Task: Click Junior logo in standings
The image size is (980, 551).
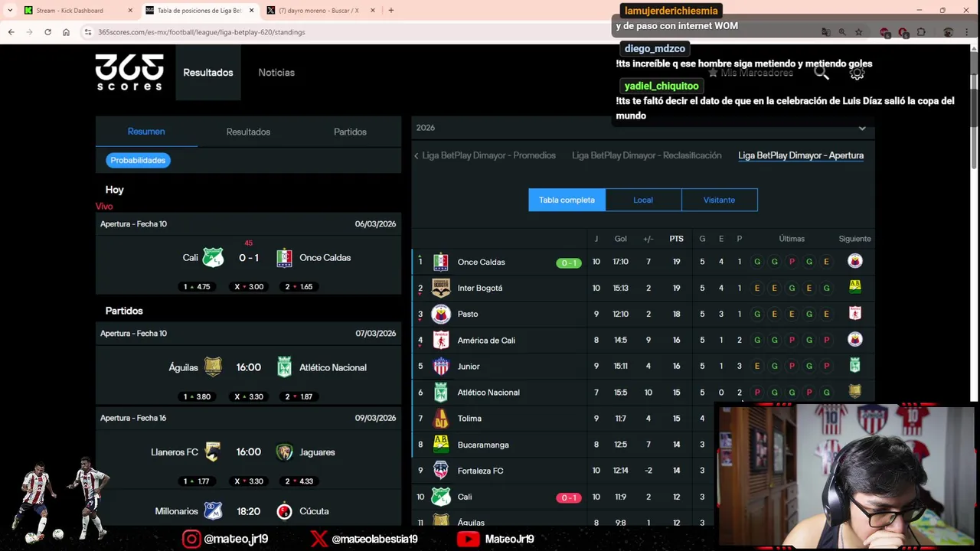Action: point(441,367)
